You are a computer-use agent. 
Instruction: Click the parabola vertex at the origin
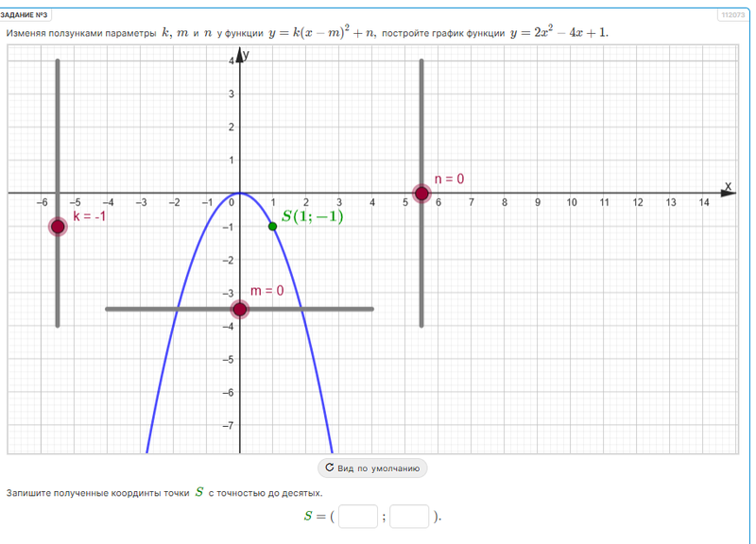(x=240, y=194)
